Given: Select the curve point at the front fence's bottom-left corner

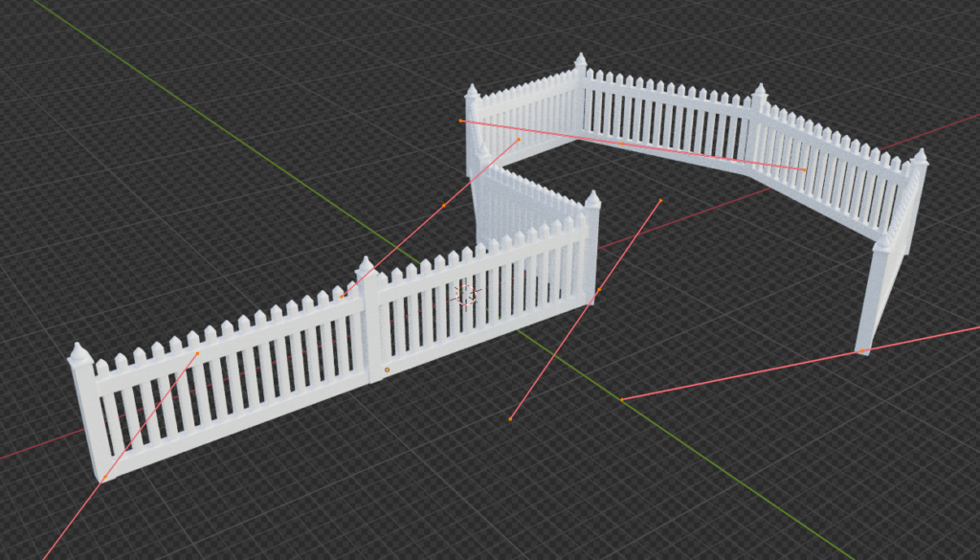Looking at the screenshot, I should coord(104,478).
